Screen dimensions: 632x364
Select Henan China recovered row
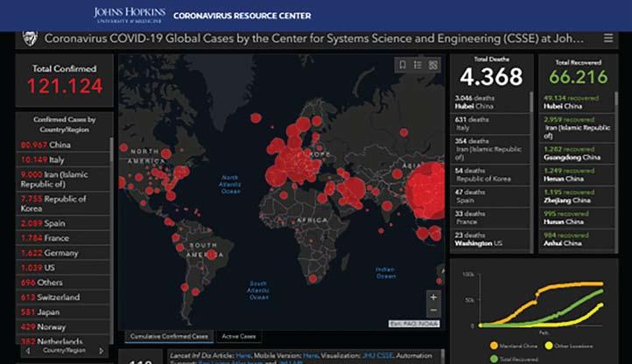pyautogui.click(x=577, y=175)
